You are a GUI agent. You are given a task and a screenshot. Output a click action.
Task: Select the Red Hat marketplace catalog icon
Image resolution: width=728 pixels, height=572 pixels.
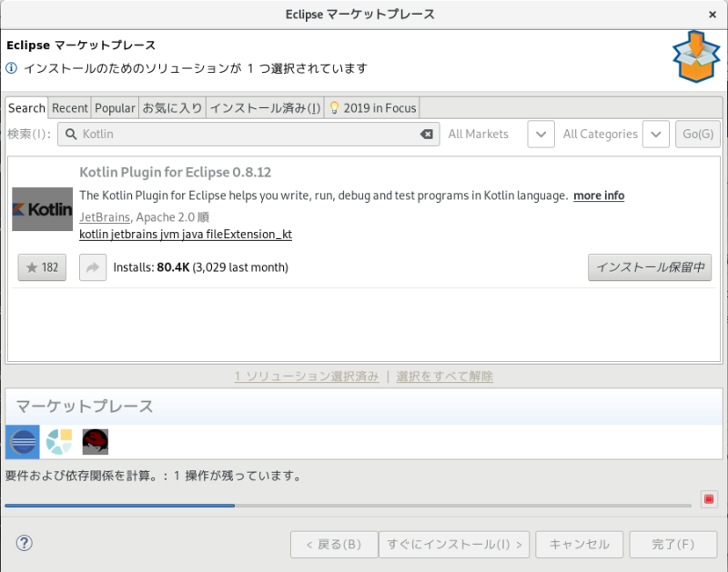96,442
